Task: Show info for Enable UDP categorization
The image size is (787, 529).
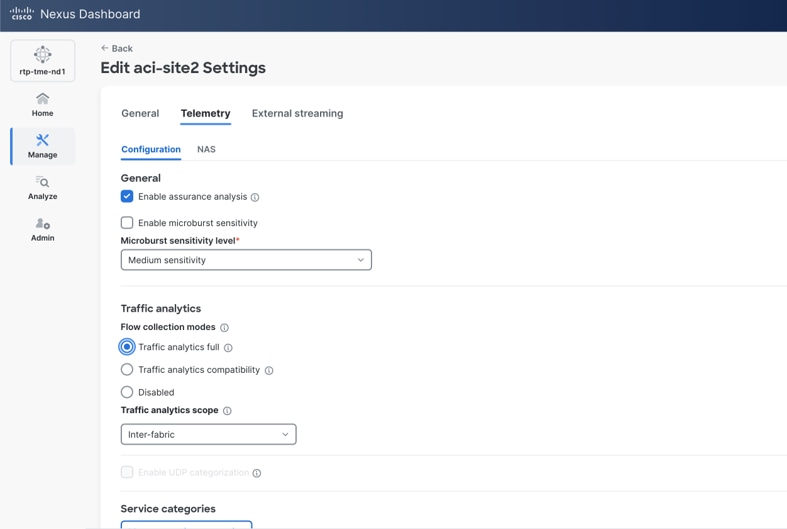Action: point(257,473)
